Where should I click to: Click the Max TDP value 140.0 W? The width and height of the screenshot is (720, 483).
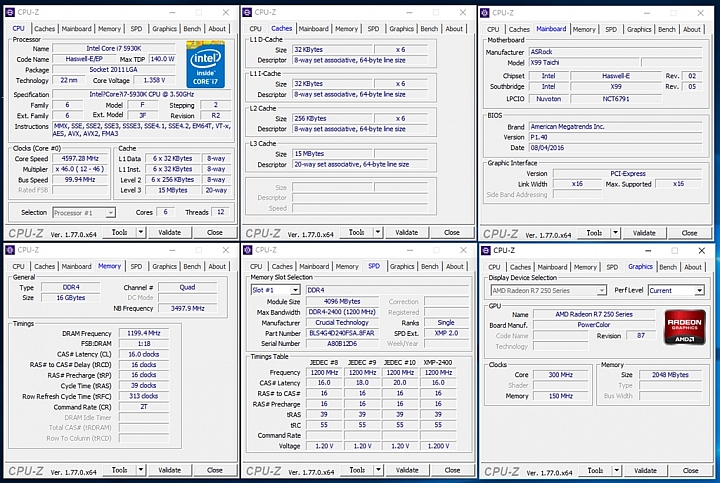[x=162, y=59]
